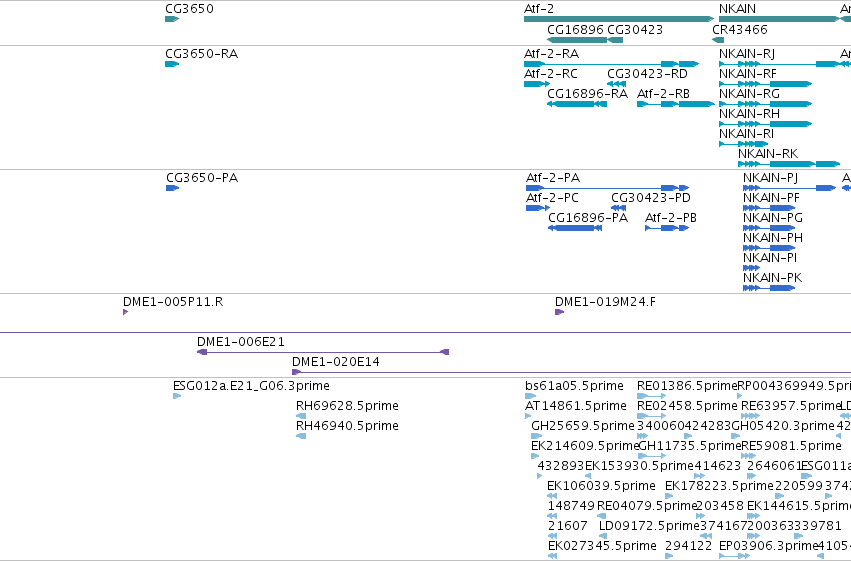
Task: Click EST ESG012a.E21_G06.3prime
Action: coord(251,386)
